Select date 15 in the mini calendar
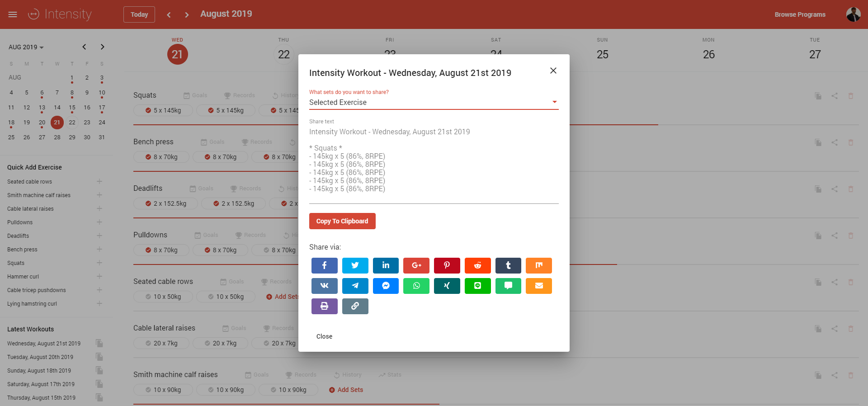Viewport: 868px width, 406px height. [x=72, y=108]
